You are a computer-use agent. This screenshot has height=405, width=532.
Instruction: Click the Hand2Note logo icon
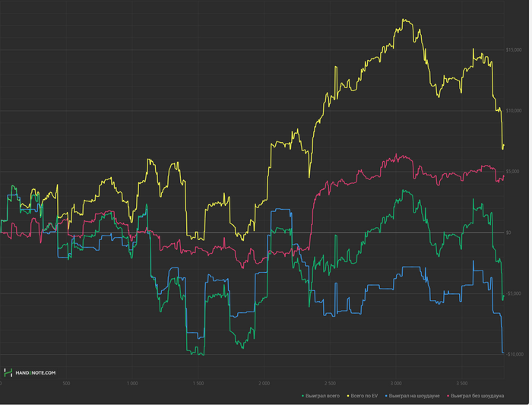[8, 372]
